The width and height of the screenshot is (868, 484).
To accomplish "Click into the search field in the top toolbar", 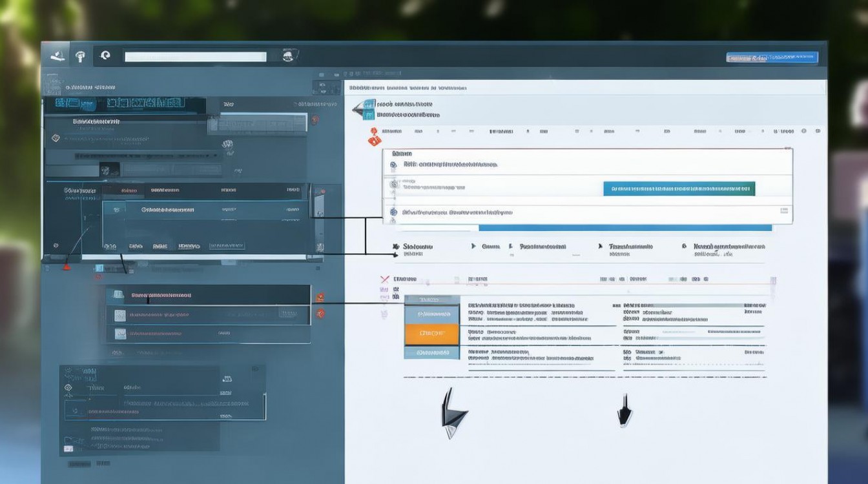I will coord(195,57).
